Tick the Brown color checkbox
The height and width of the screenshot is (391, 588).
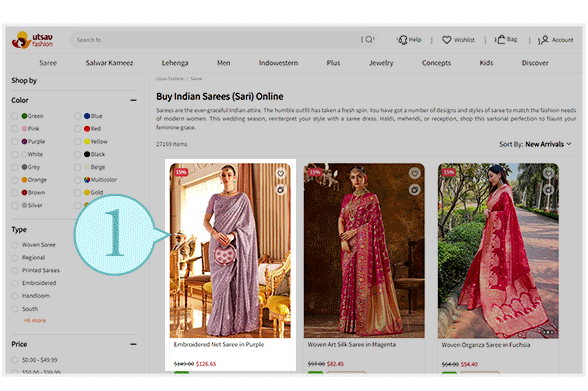tap(15, 193)
